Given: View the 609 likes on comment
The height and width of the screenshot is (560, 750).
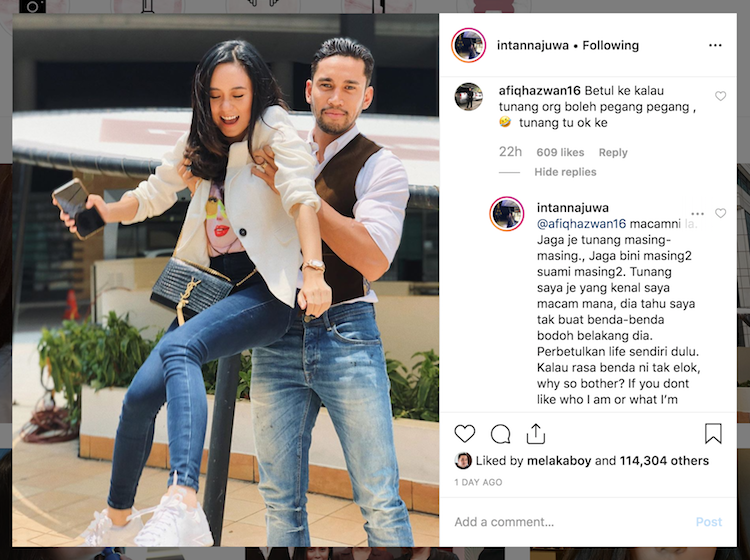Looking at the screenshot, I should [x=560, y=153].
